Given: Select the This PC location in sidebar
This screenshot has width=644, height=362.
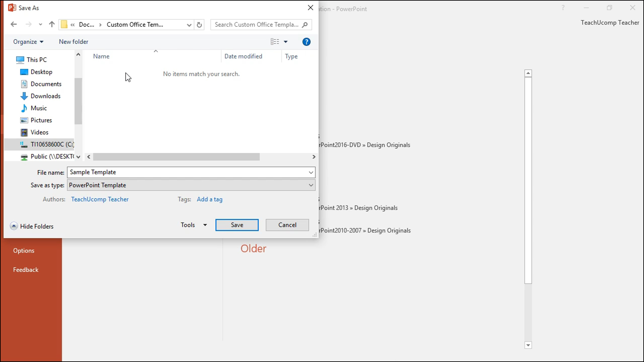Looking at the screenshot, I should pos(37,59).
